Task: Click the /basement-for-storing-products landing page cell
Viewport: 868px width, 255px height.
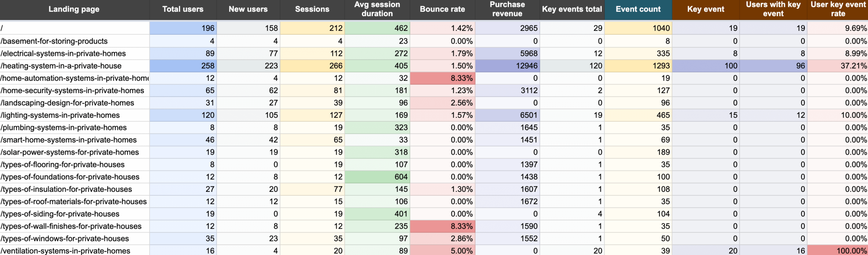Action: point(54,41)
